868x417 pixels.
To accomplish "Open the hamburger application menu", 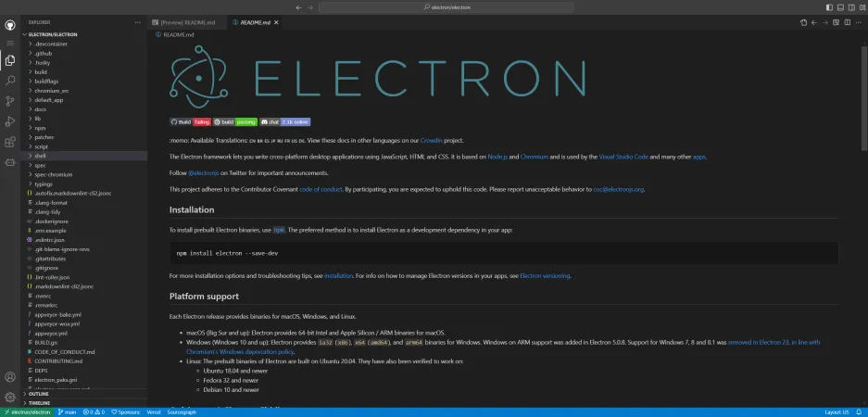I will pyautogui.click(x=10, y=43).
